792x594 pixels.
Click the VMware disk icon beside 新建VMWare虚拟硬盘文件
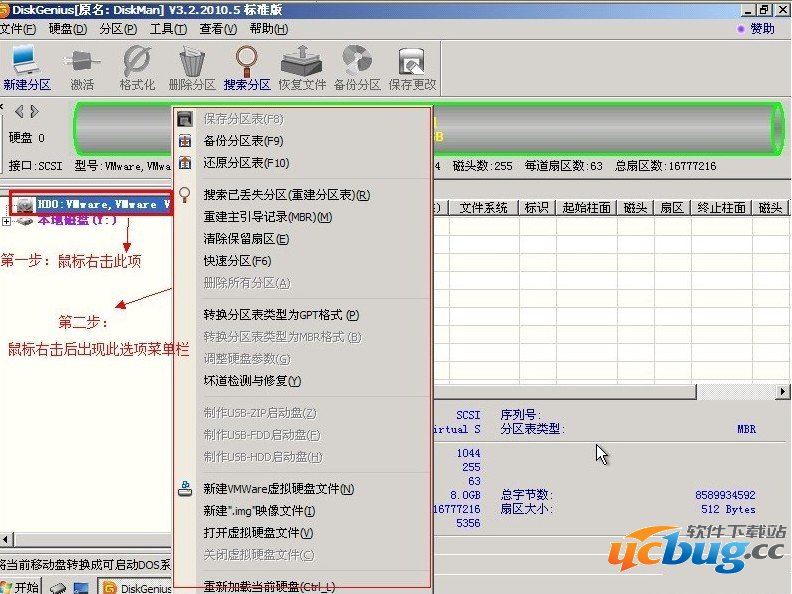pos(185,488)
